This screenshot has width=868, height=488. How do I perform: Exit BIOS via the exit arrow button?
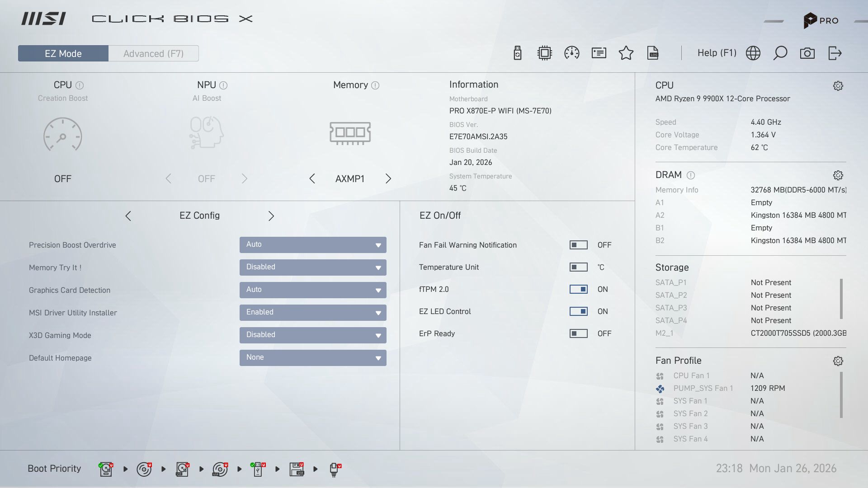point(835,53)
